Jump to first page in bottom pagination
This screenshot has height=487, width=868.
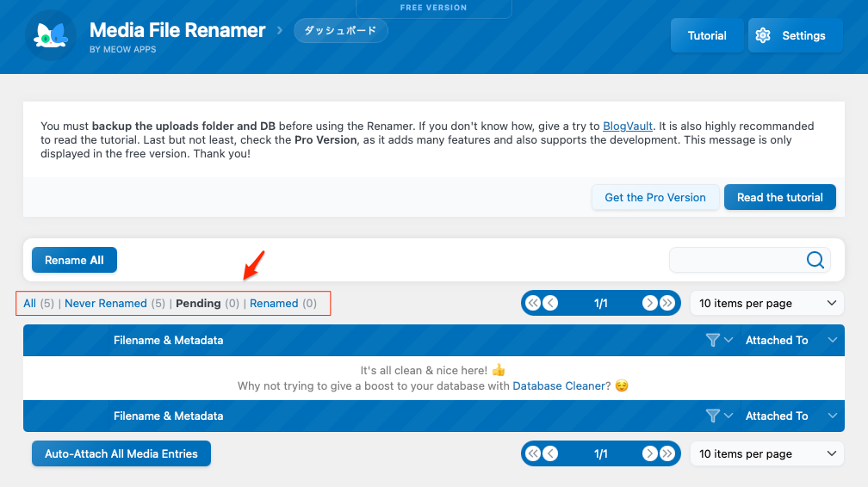(533, 453)
